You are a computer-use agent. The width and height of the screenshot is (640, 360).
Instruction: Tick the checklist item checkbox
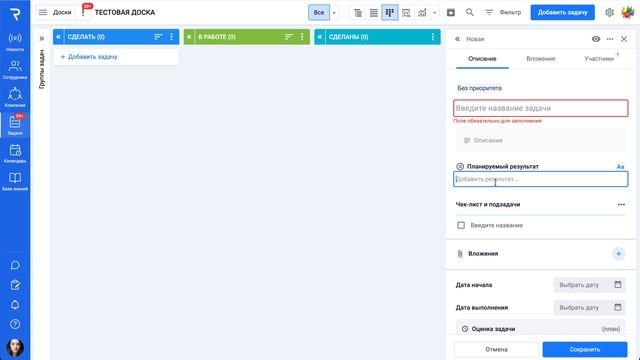click(461, 225)
